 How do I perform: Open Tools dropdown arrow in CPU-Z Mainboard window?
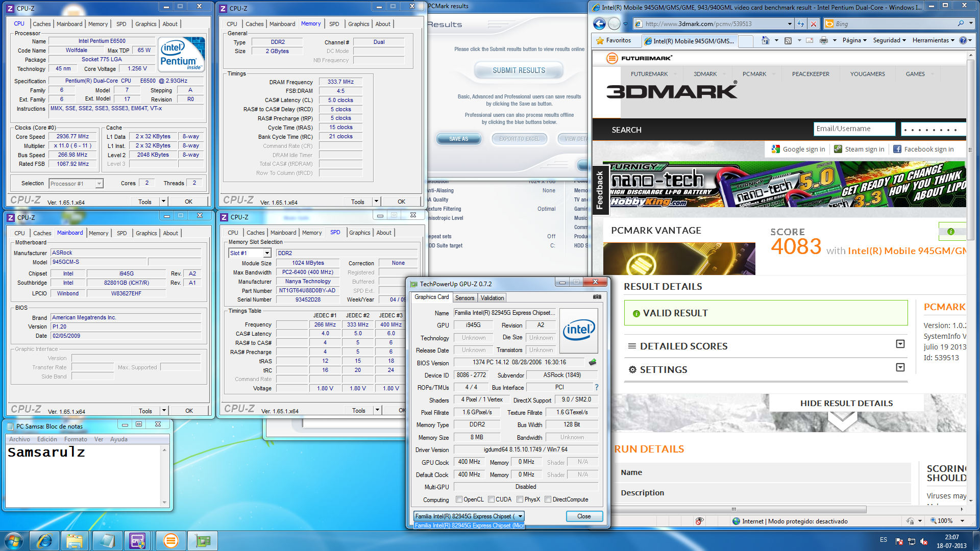(164, 411)
